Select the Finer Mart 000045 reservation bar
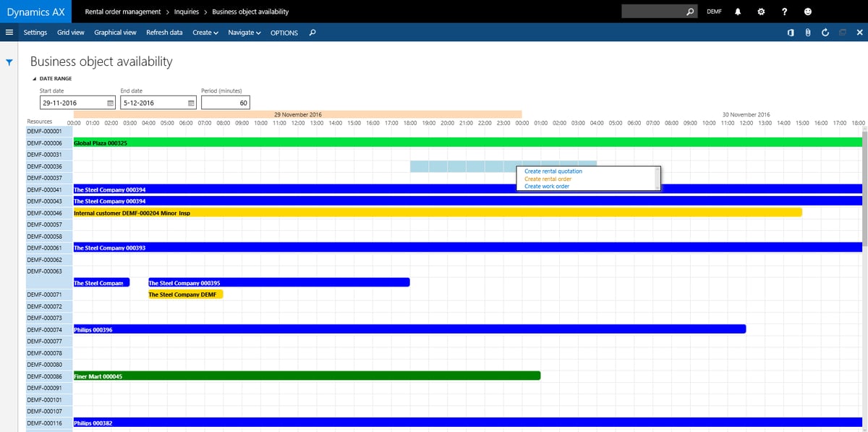Image resolution: width=868 pixels, height=432 pixels. (304, 376)
